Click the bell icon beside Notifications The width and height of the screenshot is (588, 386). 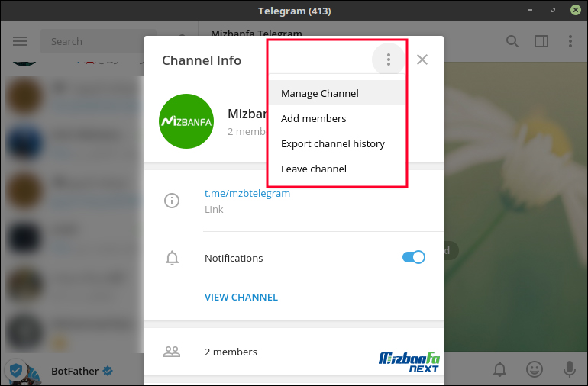(172, 258)
